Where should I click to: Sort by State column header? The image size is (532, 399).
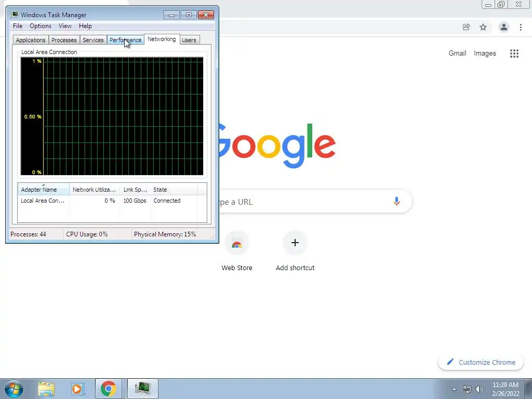point(174,190)
